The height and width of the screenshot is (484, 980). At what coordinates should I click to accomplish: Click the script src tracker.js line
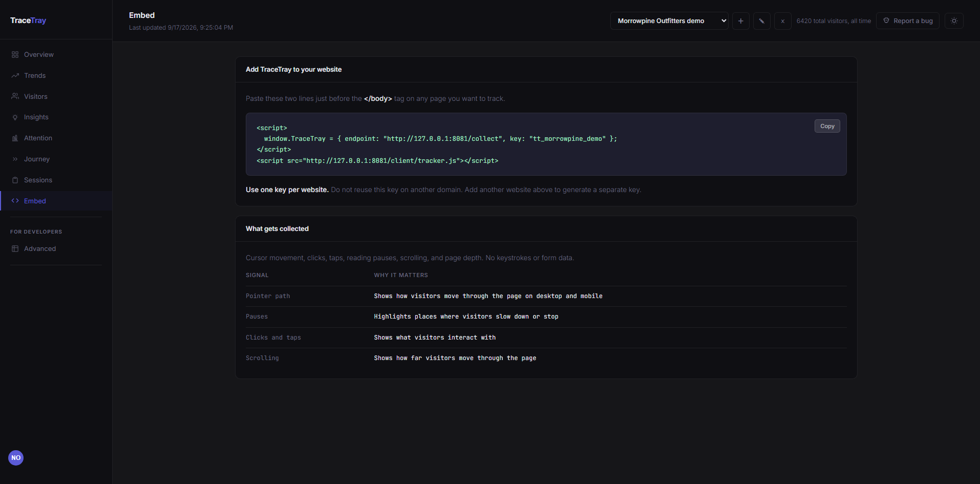(377, 161)
